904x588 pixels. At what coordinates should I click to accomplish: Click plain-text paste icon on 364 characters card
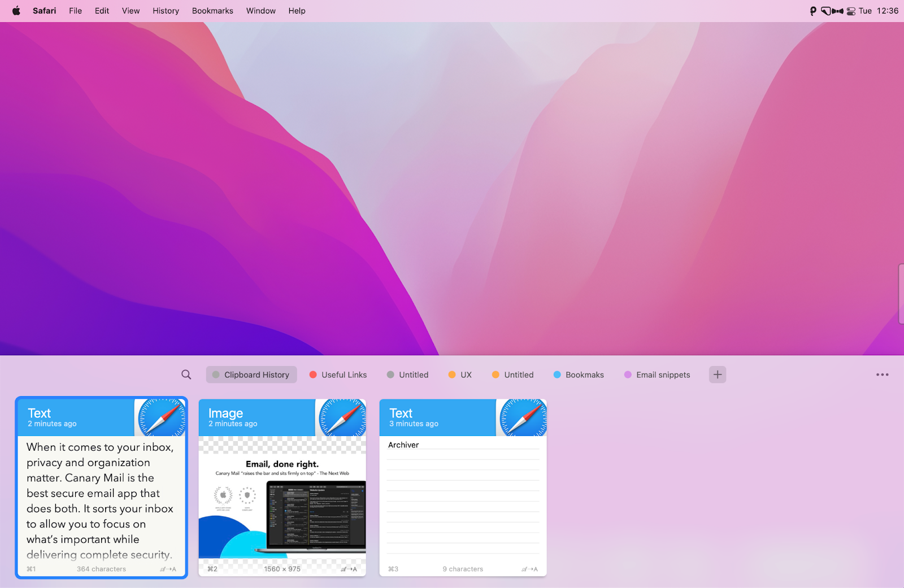168,569
